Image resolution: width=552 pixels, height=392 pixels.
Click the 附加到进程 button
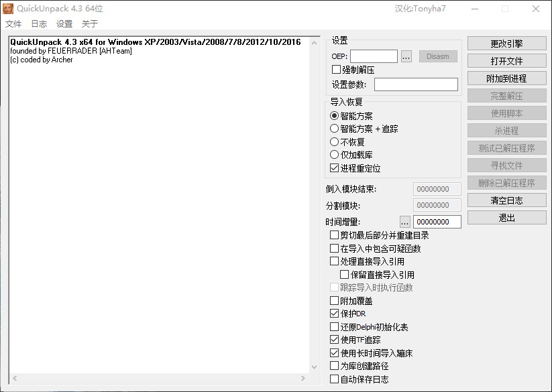coord(506,78)
